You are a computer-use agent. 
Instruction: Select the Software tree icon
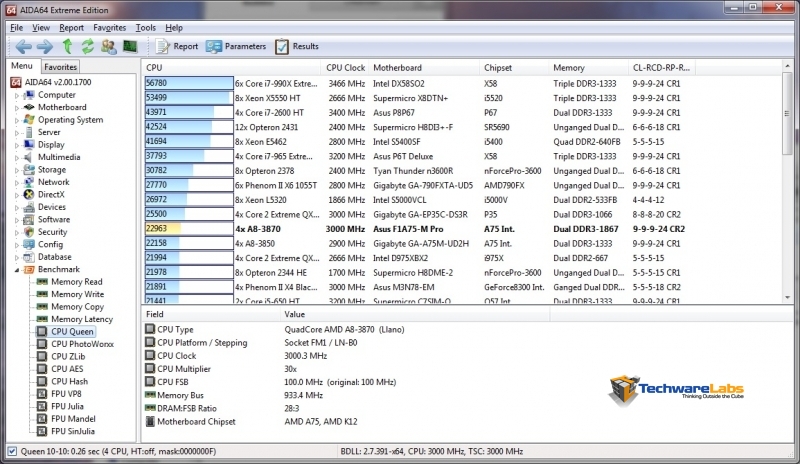tap(29, 219)
